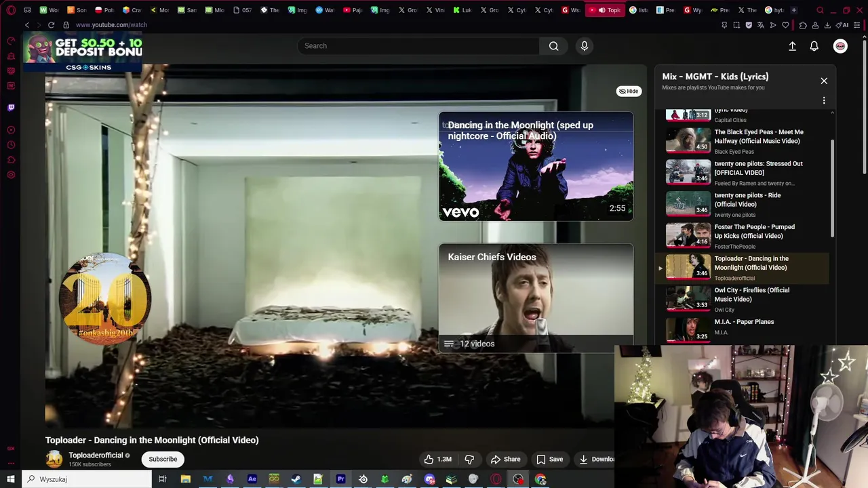Click in the YouTube search field
This screenshot has height=488, width=868.
coord(418,46)
